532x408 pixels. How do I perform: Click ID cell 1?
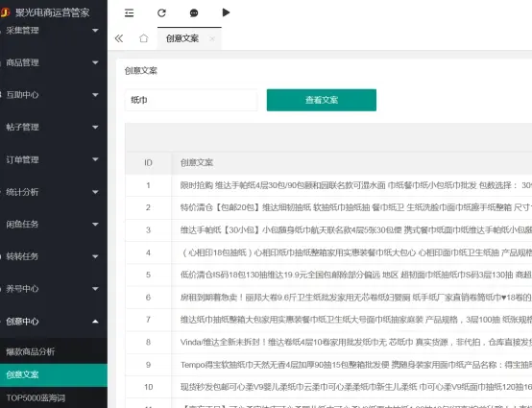point(148,185)
